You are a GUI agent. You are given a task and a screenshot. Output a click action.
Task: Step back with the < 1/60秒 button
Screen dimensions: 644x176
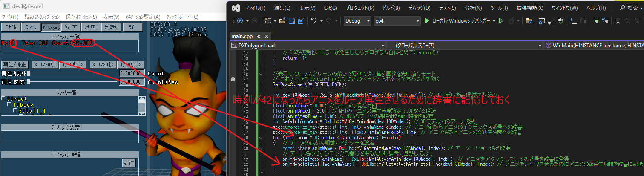point(44,64)
